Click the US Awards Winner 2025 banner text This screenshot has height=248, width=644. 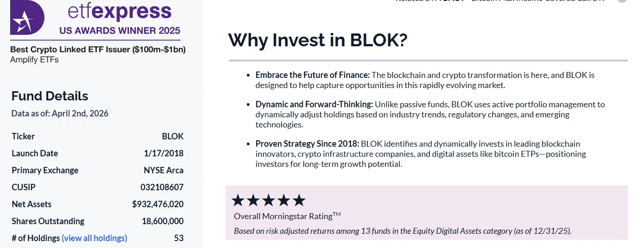click(x=120, y=31)
